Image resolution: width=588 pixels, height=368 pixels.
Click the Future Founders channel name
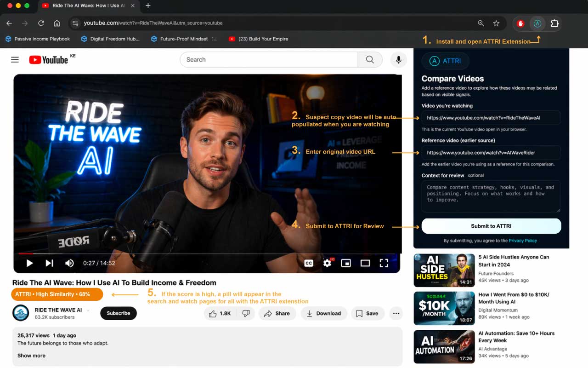point(497,274)
